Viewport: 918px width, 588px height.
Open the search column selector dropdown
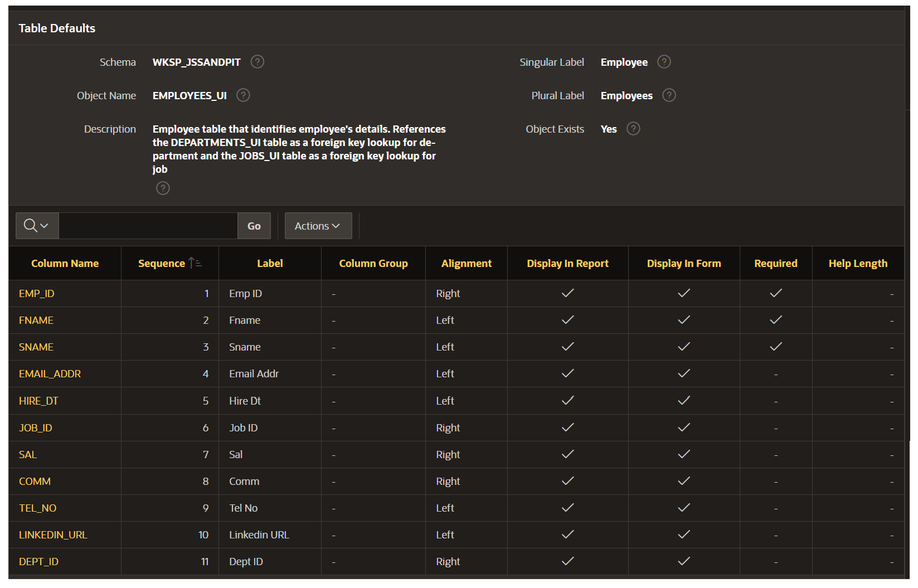pos(43,226)
